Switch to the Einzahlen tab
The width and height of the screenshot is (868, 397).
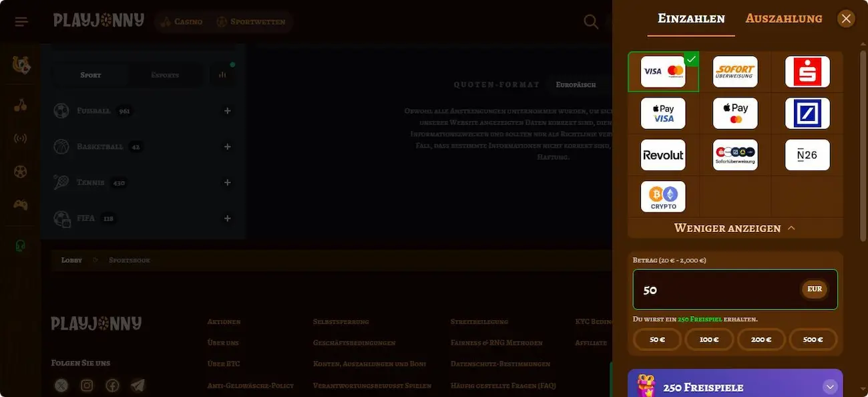tap(691, 19)
